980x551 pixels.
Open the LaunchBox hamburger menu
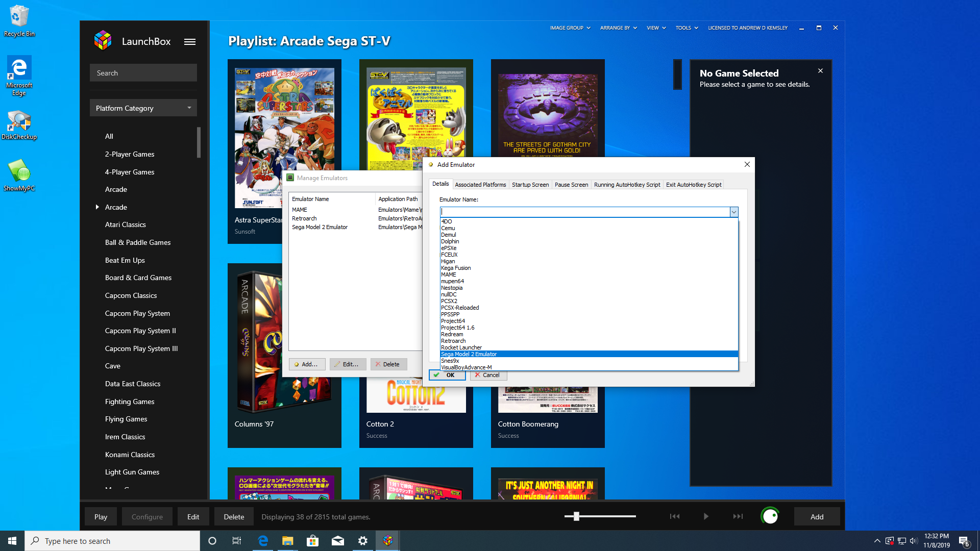coord(190,42)
